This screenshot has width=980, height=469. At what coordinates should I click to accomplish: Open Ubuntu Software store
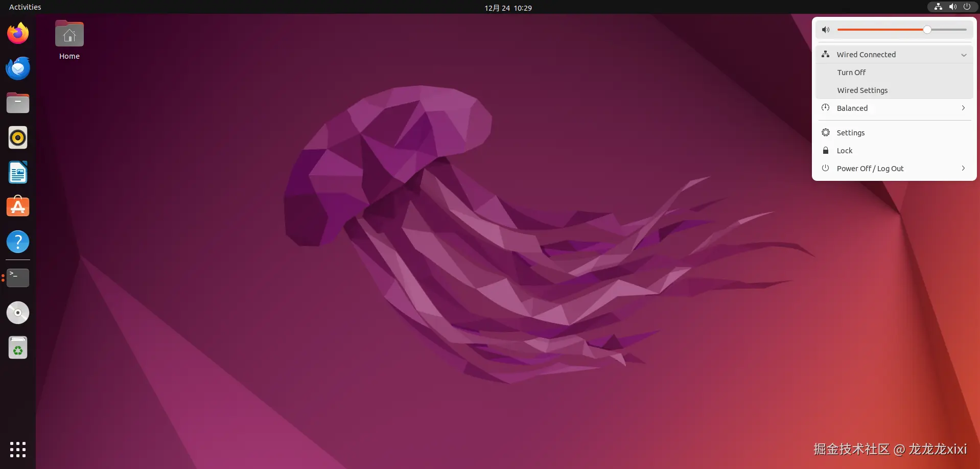(18, 207)
